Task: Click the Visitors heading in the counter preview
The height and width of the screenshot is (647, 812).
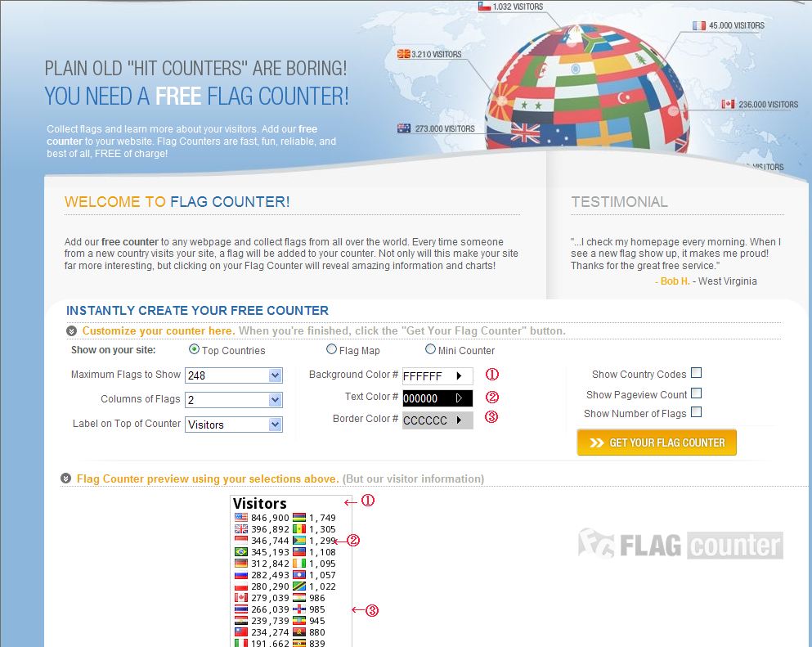Action: pyautogui.click(x=259, y=504)
